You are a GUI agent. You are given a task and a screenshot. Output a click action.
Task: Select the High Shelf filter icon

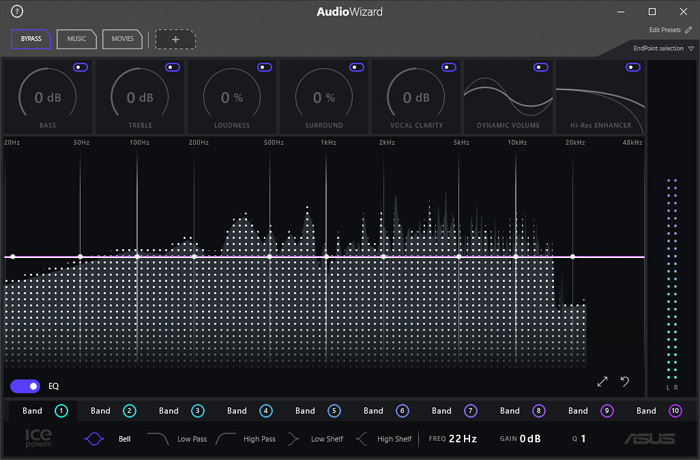click(362, 439)
